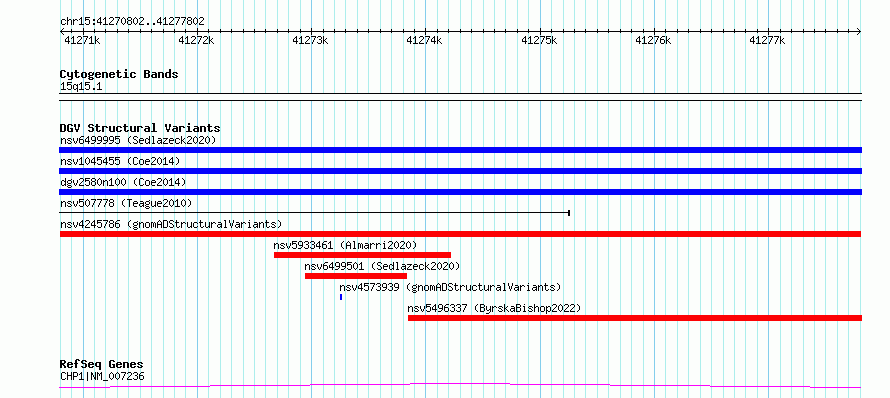890x398 pixels.
Task: Select the blue bar under nsv6499995
Action: [460, 150]
